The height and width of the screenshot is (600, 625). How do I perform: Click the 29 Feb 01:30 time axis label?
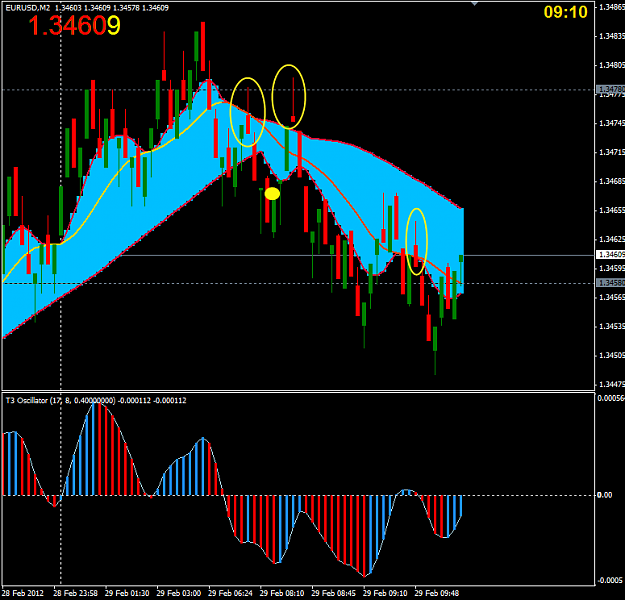[x=127, y=593]
